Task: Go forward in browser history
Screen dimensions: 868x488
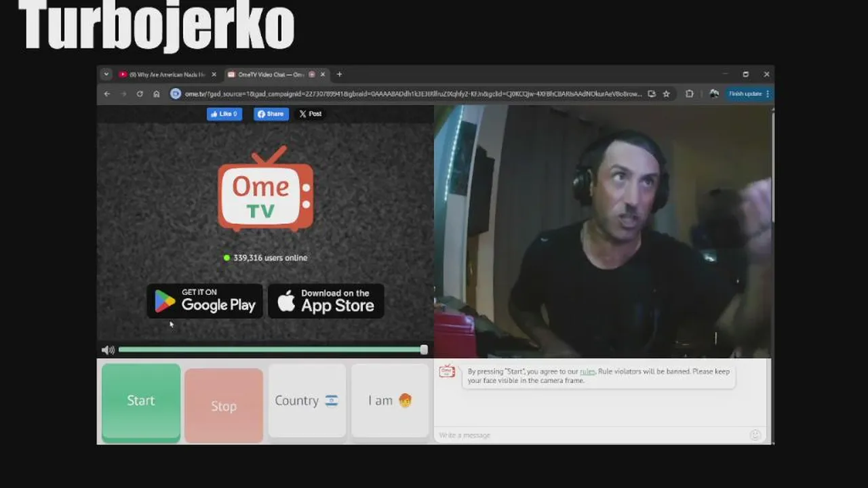Action: click(123, 94)
